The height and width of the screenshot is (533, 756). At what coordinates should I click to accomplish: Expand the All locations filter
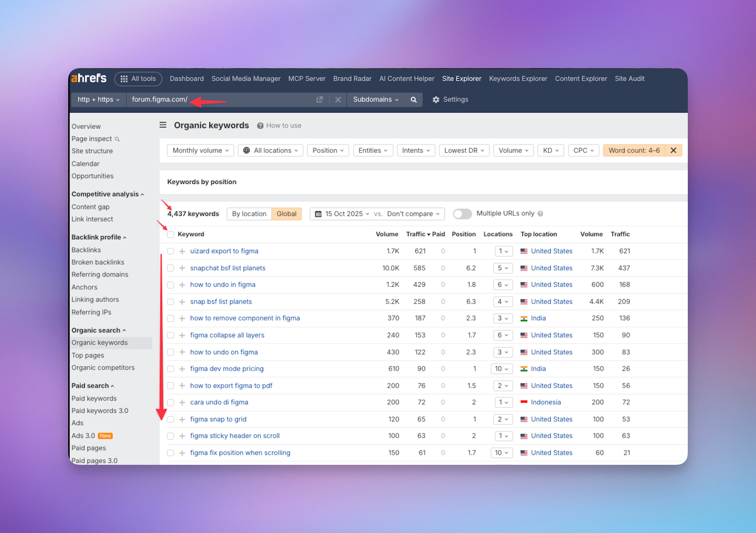click(271, 150)
